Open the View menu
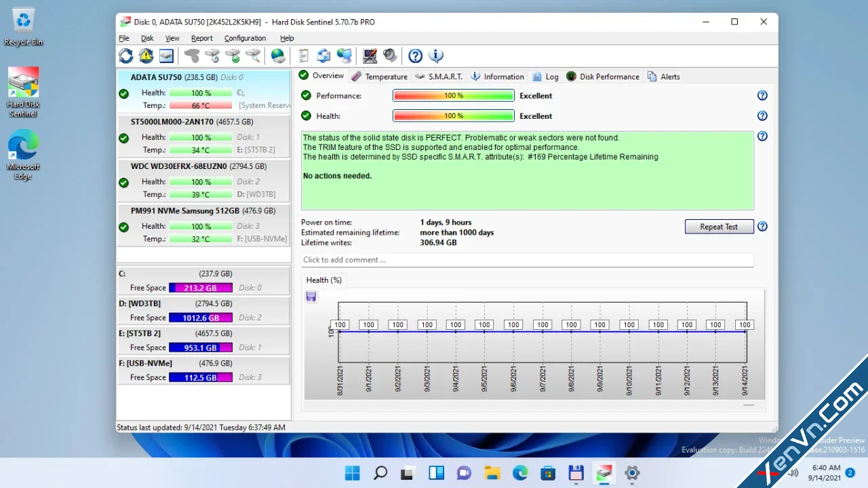 (x=172, y=39)
